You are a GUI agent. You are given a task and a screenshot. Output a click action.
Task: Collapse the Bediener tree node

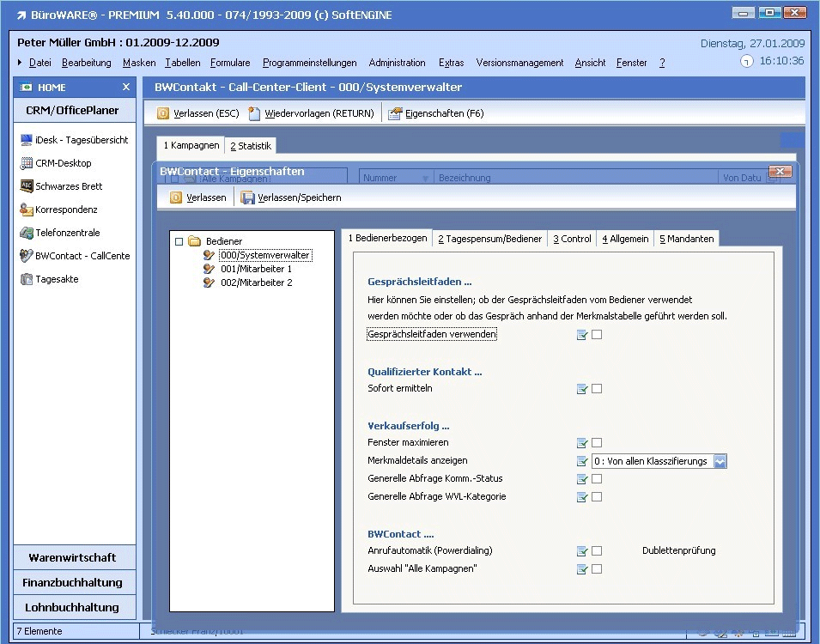point(179,241)
